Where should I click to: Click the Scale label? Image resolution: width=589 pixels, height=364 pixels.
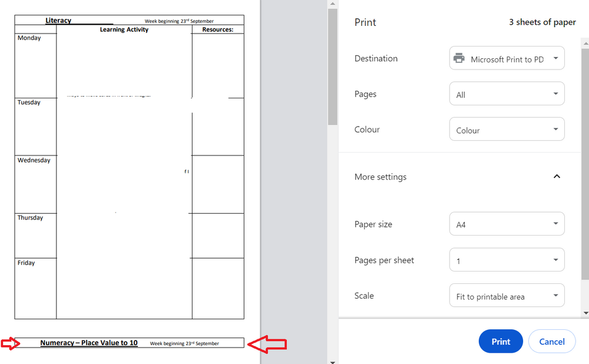click(x=364, y=296)
